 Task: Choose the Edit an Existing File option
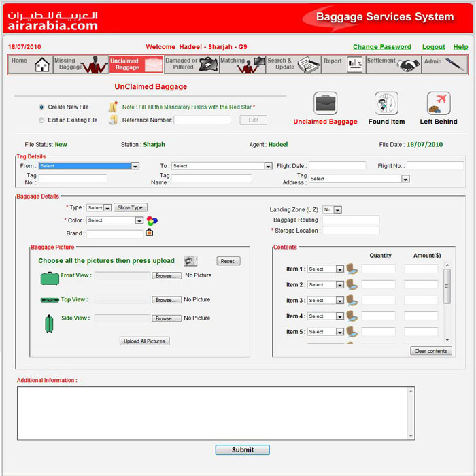coord(42,120)
